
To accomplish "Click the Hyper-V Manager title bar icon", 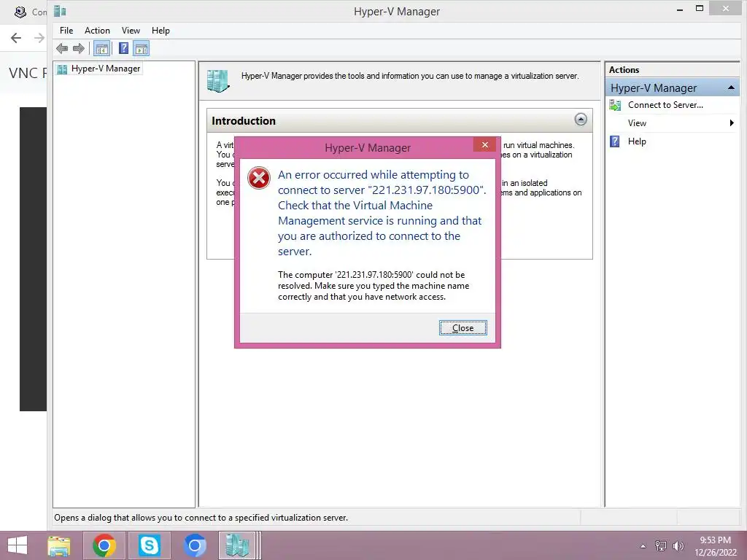I will pos(60,10).
